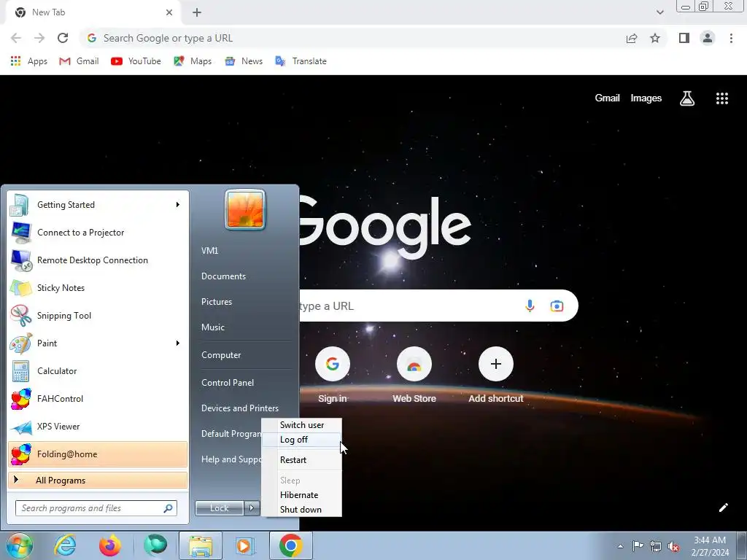Open Computer from Start menu
Image resolution: width=747 pixels, height=560 pixels.
coord(221,355)
